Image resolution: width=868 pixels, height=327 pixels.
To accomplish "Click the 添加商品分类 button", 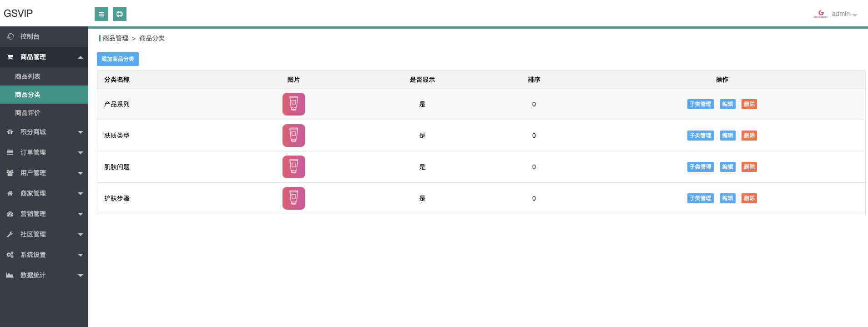I will (x=118, y=59).
